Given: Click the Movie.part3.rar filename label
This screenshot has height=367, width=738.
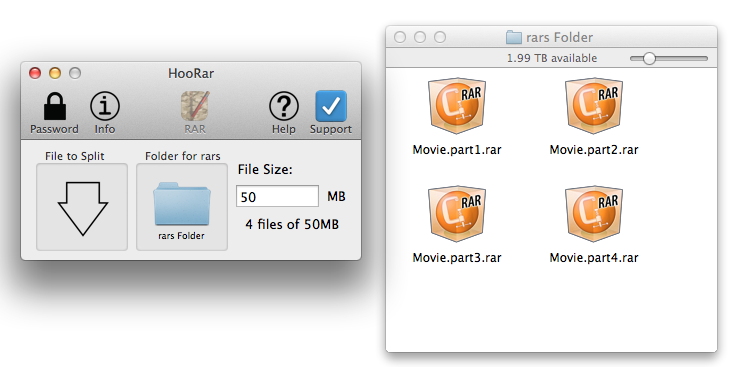Looking at the screenshot, I should pos(457,258).
